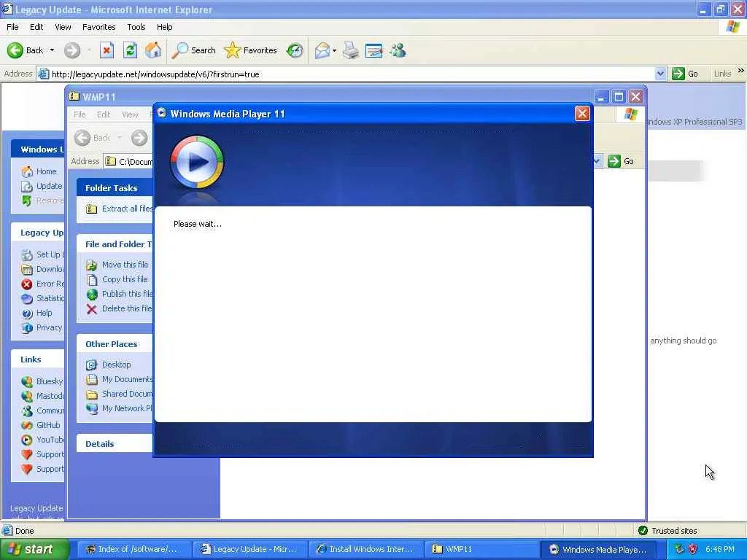Click red security shield tray icon

693,550
